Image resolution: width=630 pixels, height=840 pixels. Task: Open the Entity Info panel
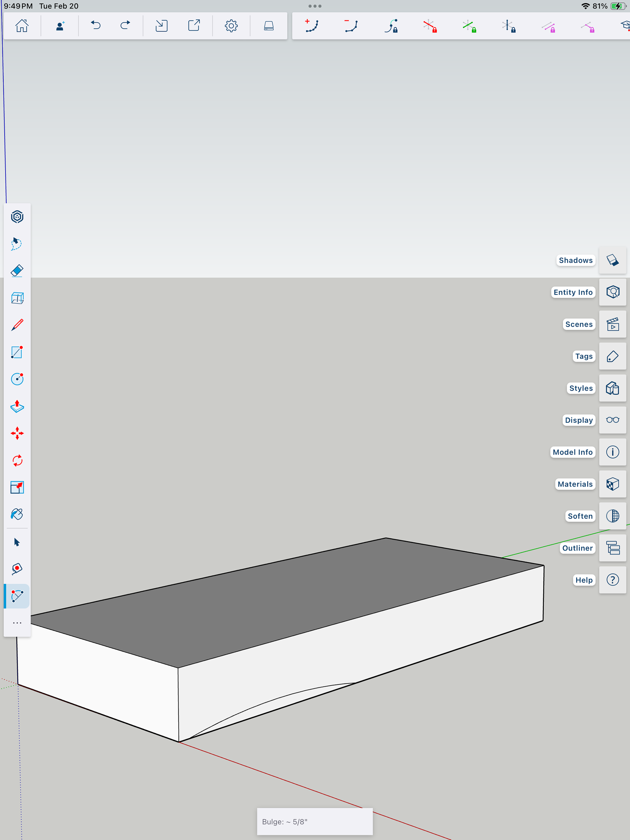[612, 292]
